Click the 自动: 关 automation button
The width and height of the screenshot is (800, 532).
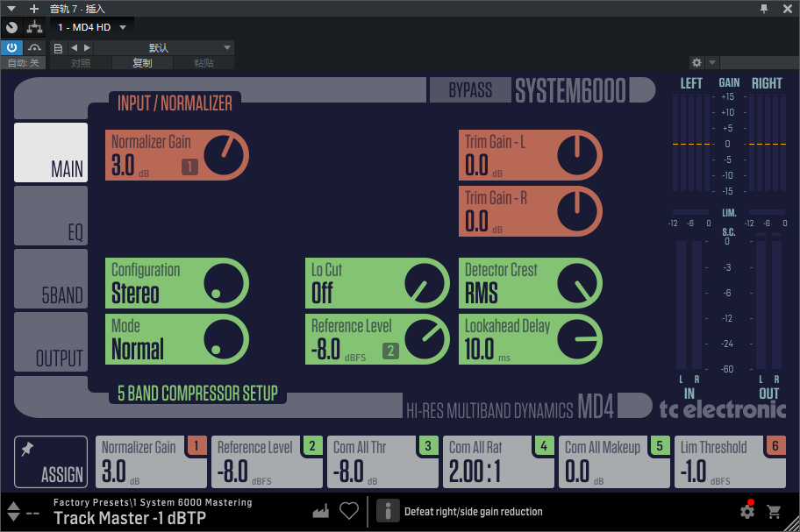24,63
